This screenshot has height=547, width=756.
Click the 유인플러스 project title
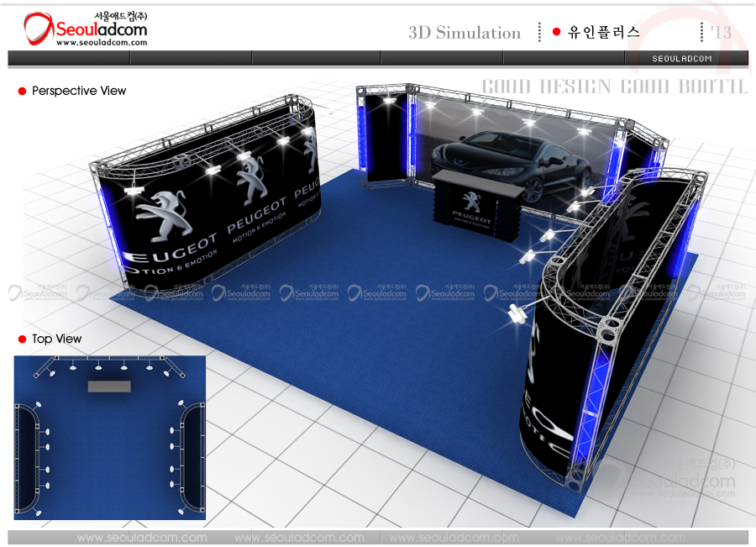[604, 33]
